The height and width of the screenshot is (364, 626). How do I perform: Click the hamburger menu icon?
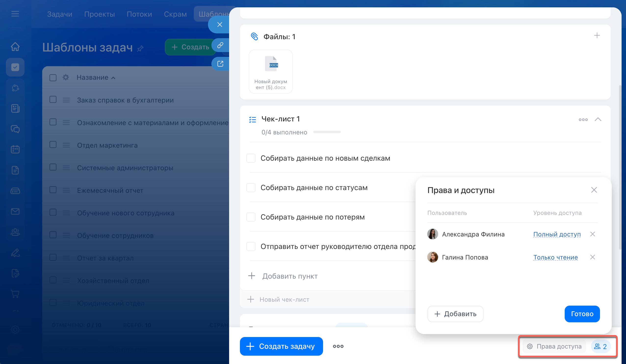pyautogui.click(x=15, y=14)
